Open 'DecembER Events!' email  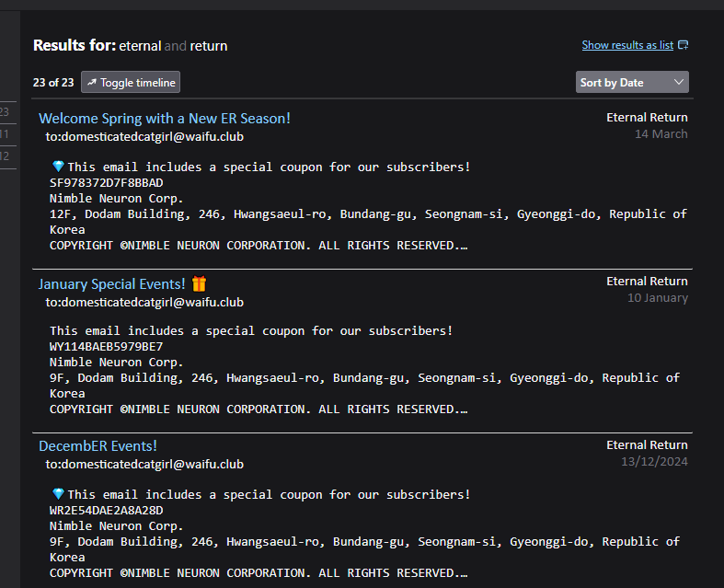point(98,446)
